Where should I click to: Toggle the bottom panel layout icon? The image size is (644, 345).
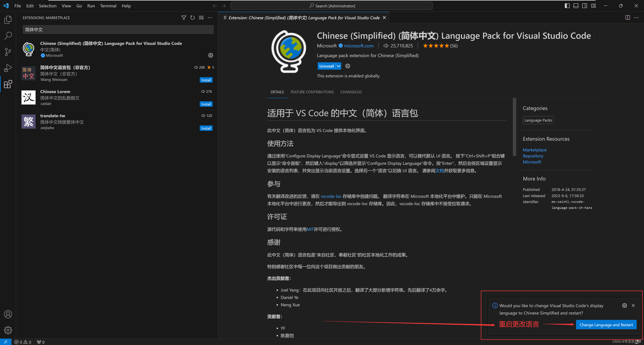576,6
